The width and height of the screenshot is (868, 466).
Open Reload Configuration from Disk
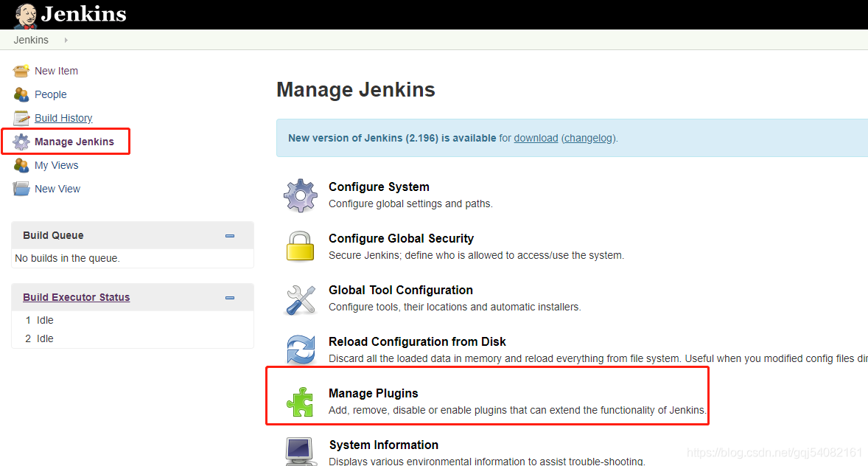tap(417, 341)
